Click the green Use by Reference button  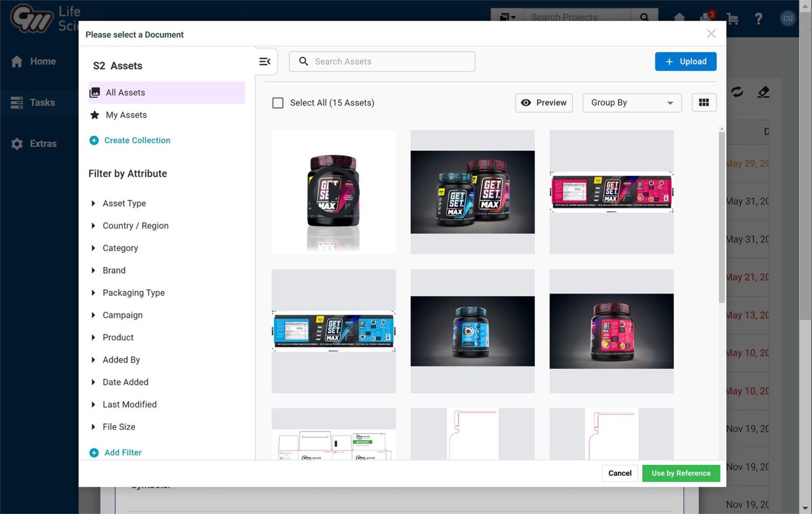(681, 473)
